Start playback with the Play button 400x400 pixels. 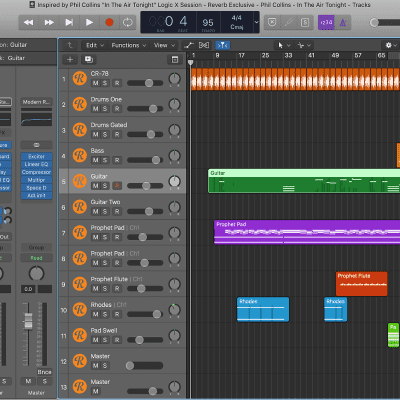click(89, 22)
